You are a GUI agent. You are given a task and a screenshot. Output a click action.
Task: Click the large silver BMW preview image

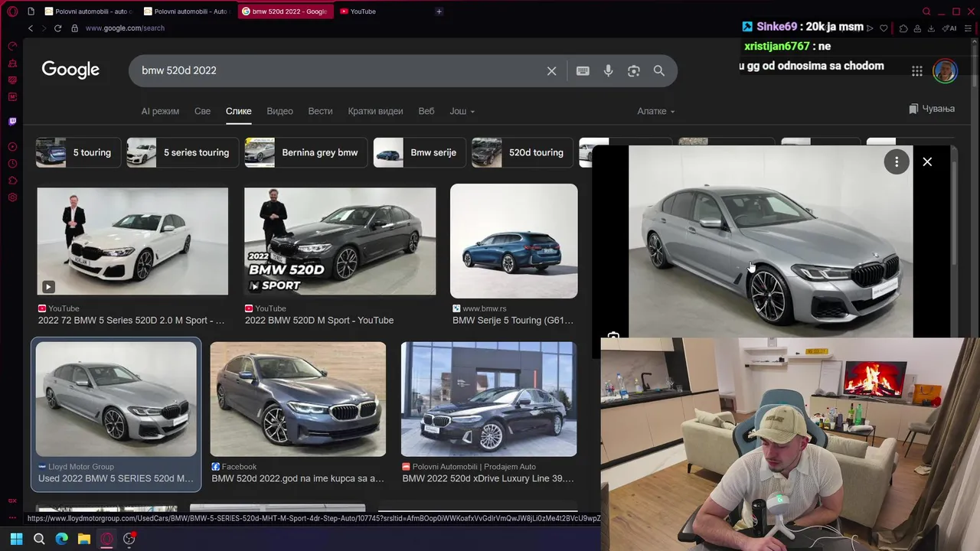[770, 241]
